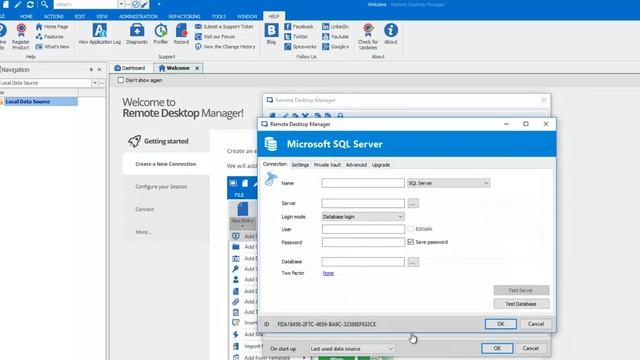
Task: Open the ADMINISTRATION ribbon tab
Action: pyautogui.click(x=138, y=17)
